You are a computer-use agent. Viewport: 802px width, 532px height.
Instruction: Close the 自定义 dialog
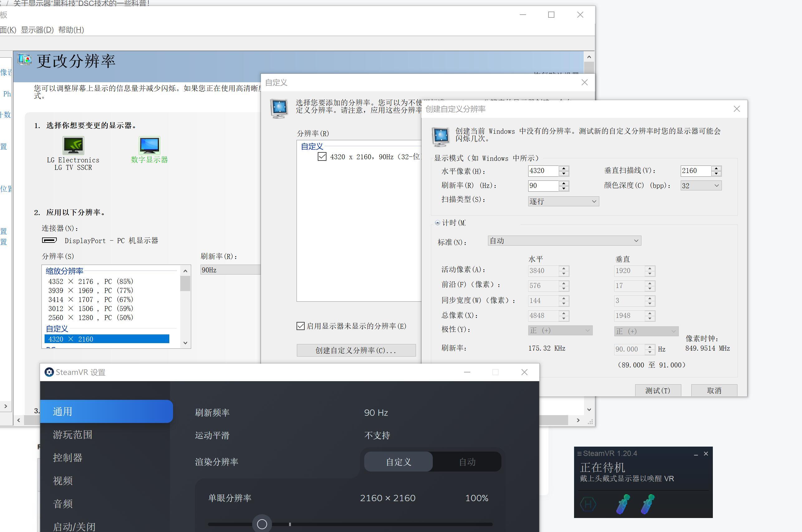584,83
